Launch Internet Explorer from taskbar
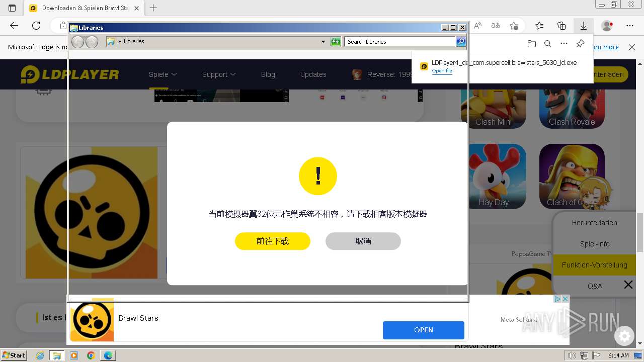The width and height of the screenshot is (644, 362). [x=40, y=355]
